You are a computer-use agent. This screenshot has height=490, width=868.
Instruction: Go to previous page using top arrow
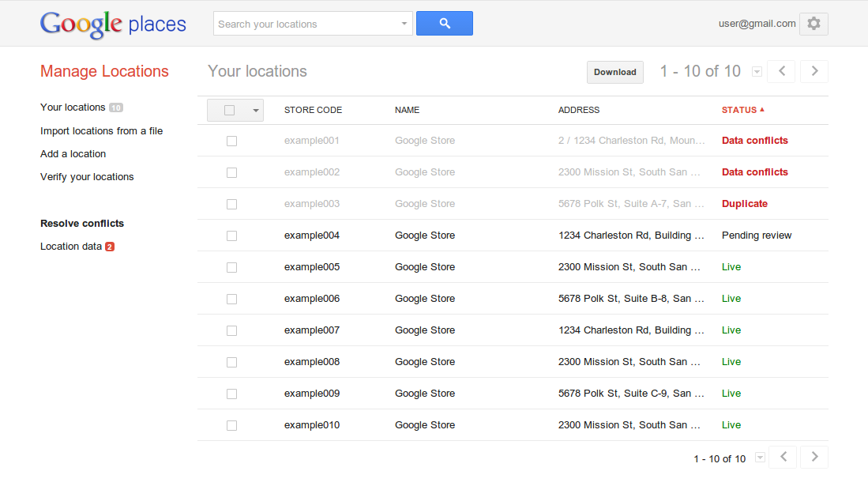(781, 71)
